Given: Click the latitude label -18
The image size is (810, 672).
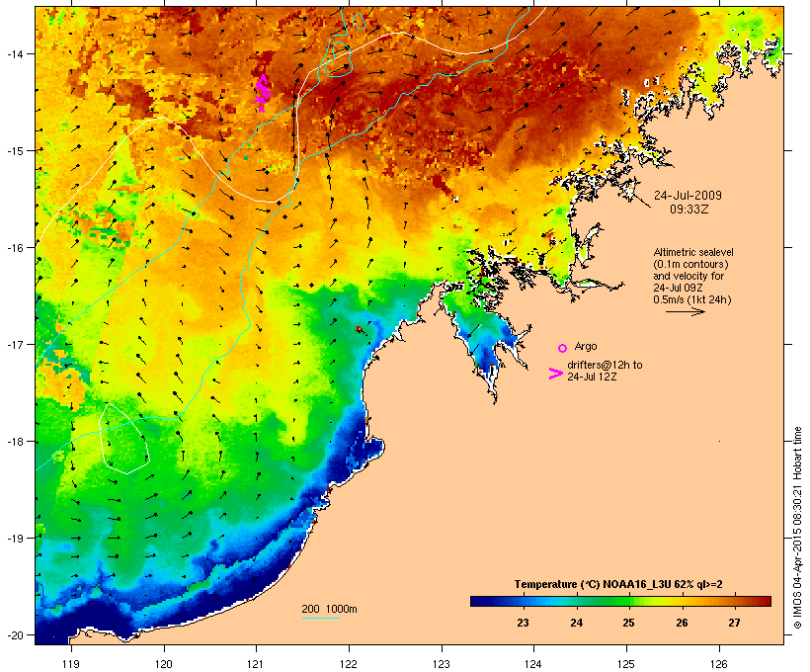Looking at the screenshot, I should coord(14,442).
